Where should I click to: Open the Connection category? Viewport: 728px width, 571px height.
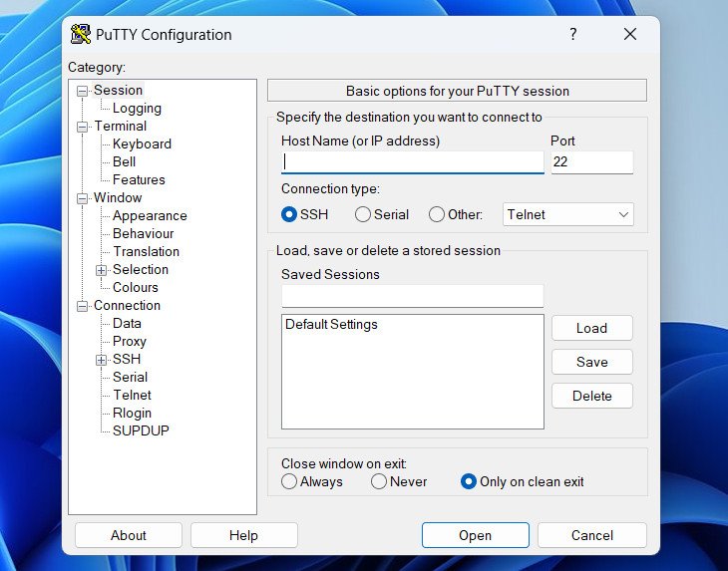127,306
